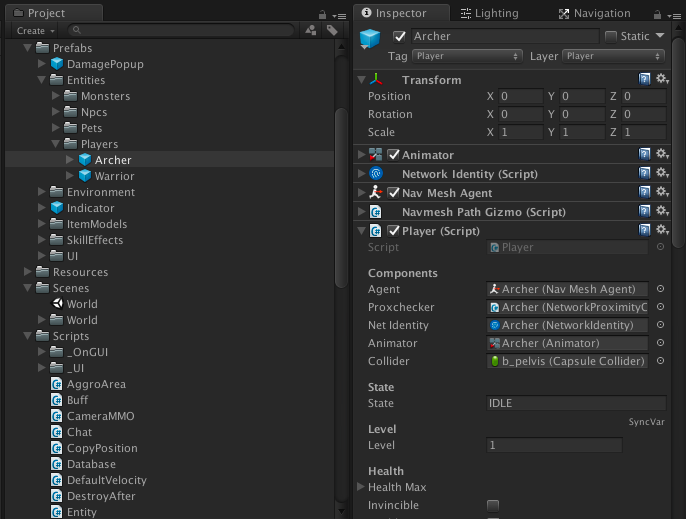Screen dimensions: 686x519
Task: Click the Archer name input field
Action: pos(505,36)
